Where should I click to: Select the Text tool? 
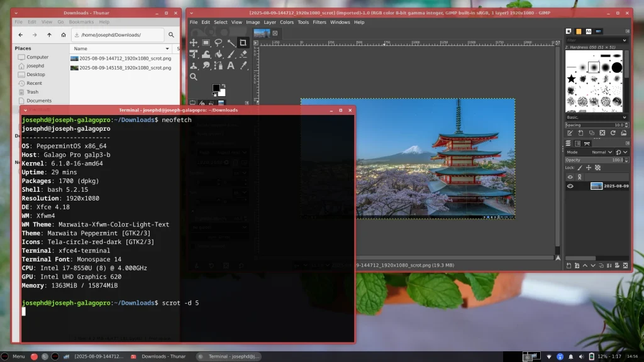[231, 65]
